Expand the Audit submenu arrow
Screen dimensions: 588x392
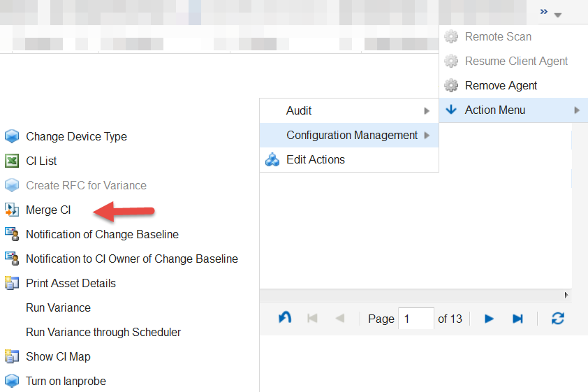click(x=427, y=111)
